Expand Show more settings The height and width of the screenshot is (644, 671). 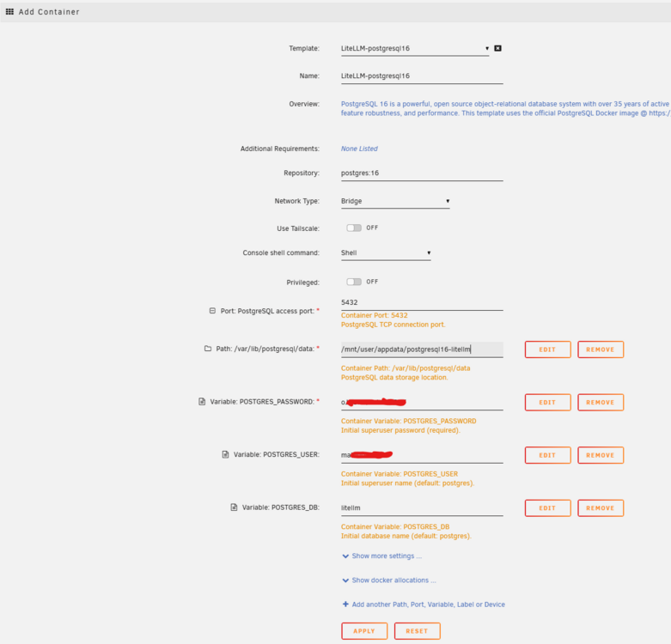coord(382,556)
